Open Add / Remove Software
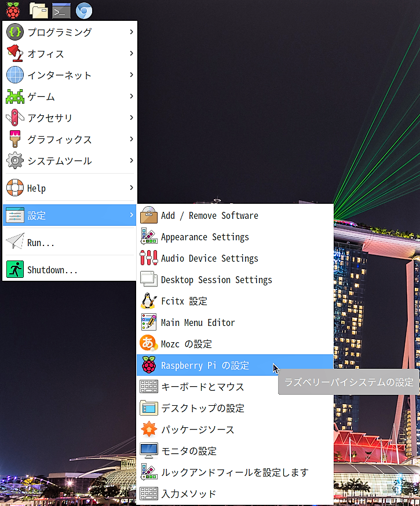 click(x=235, y=215)
